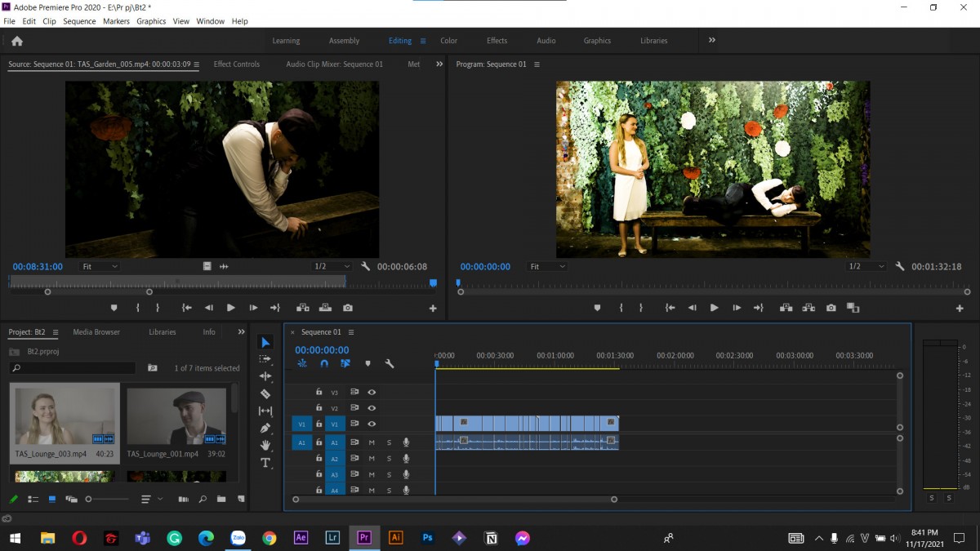Toggle Snap in timeline
Image resolution: width=980 pixels, height=551 pixels.
pyautogui.click(x=324, y=363)
